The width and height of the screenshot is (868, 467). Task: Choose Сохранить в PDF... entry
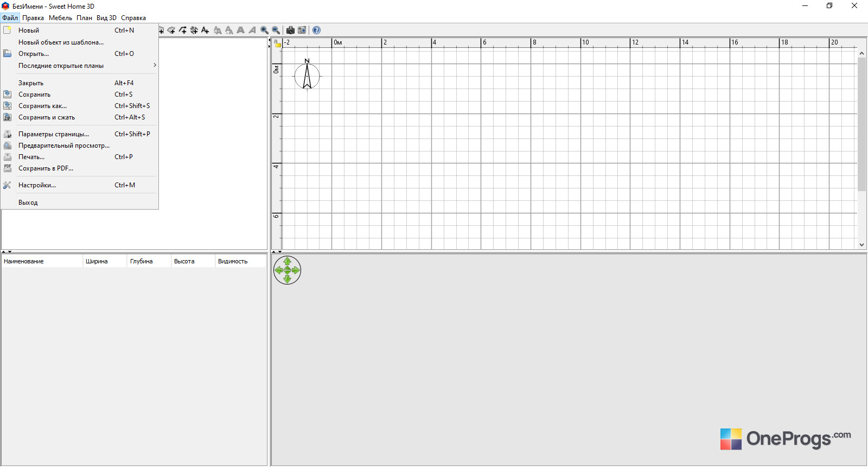[80, 168]
